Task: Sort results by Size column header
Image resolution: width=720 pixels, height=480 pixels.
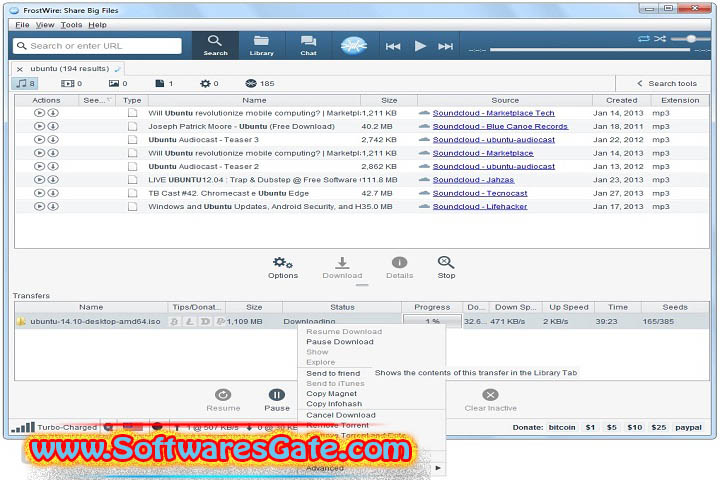Action: click(389, 100)
